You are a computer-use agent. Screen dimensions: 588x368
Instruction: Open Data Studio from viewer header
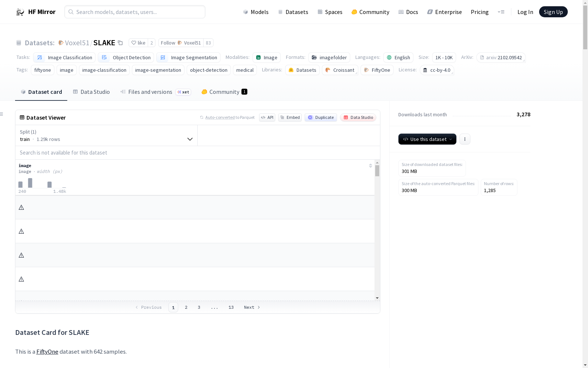(358, 117)
